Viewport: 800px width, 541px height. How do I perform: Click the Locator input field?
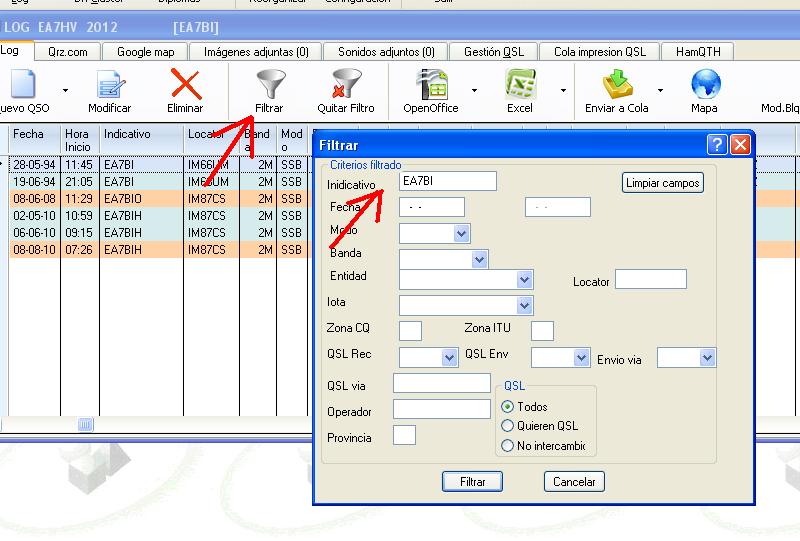tap(650, 279)
